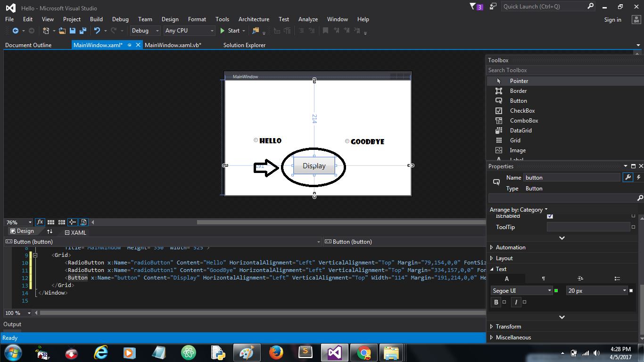Click the Save All icon
This screenshot has width=644, height=362.
(x=83, y=30)
